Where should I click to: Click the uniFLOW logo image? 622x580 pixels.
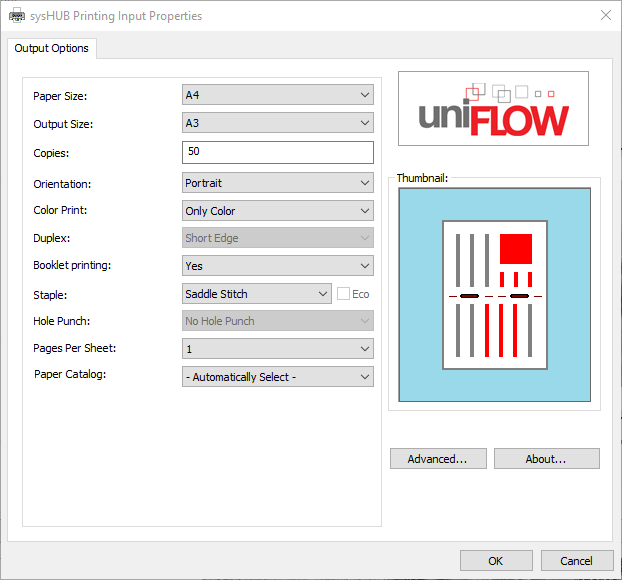pyautogui.click(x=493, y=108)
